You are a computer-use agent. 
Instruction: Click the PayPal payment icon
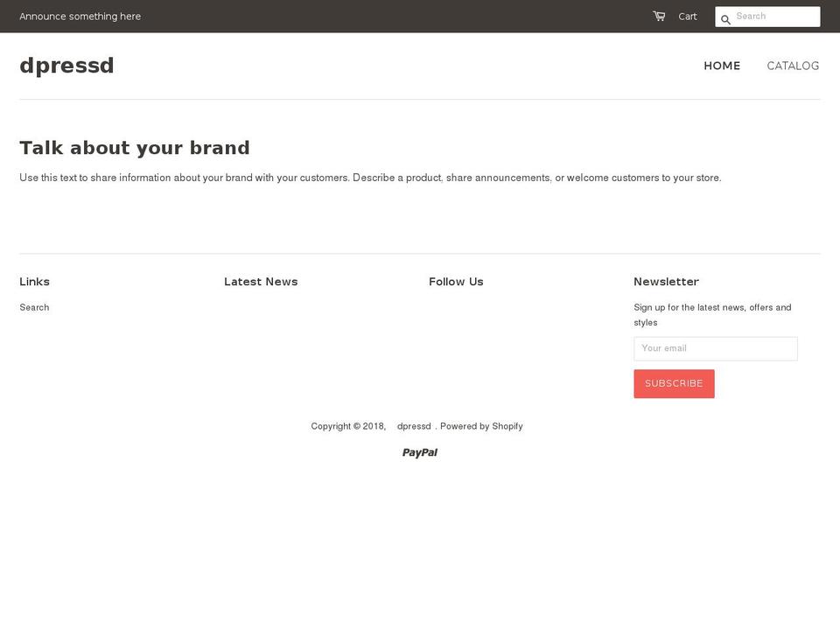point(420,452)
